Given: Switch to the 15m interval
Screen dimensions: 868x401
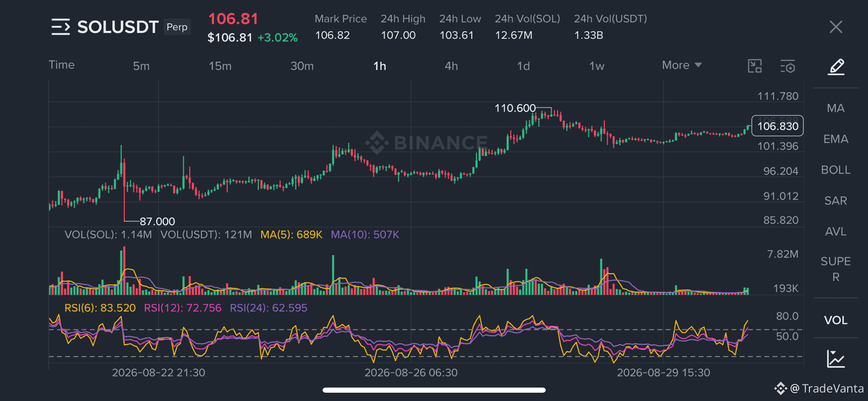Looking at the screenshot, I should tap(220, 66).
